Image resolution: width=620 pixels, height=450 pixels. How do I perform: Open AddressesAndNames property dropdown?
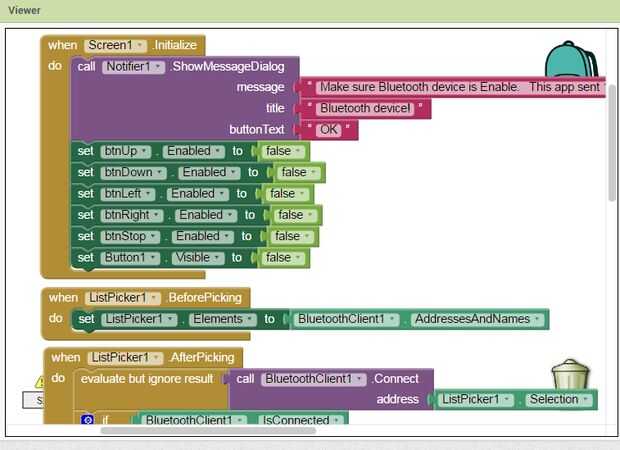click(x=478, y=319)
